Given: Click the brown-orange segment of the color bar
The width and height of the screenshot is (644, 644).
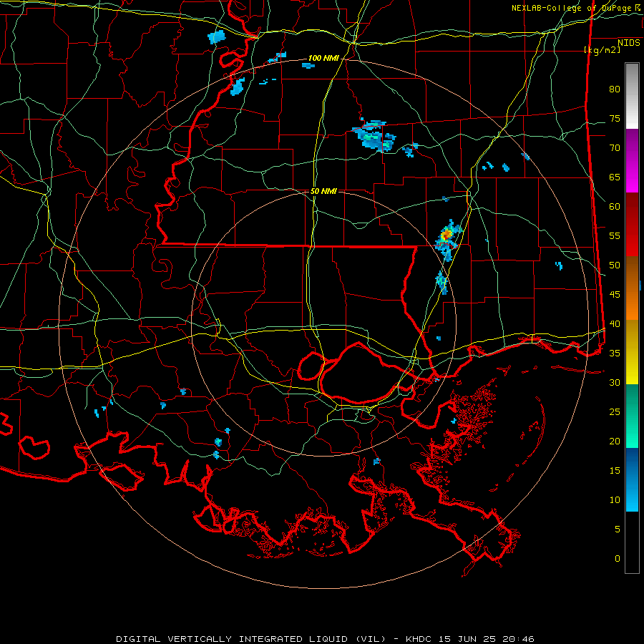Looking at the screenshot, I should point(632,288).
